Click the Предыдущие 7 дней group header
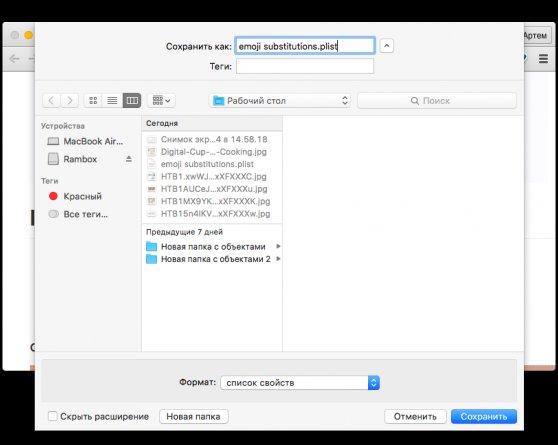Image resolution: width=558 pixels, height=445 pixels. click(212, 232)
